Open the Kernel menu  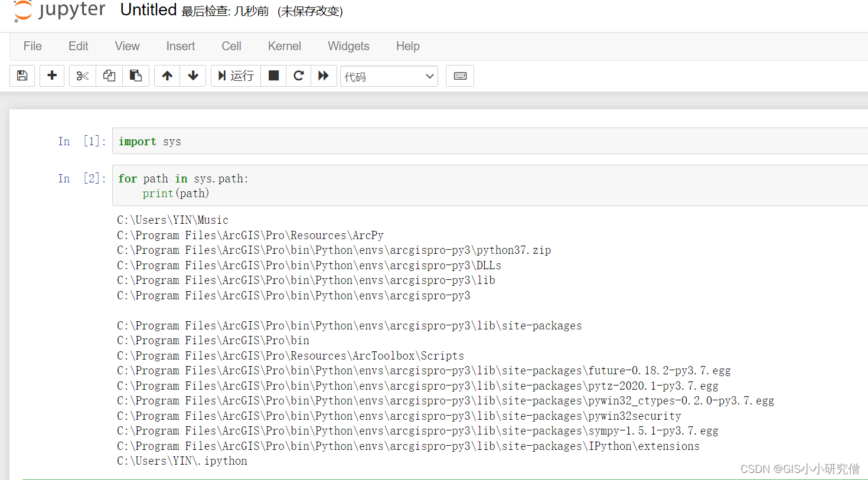(284, 46)
